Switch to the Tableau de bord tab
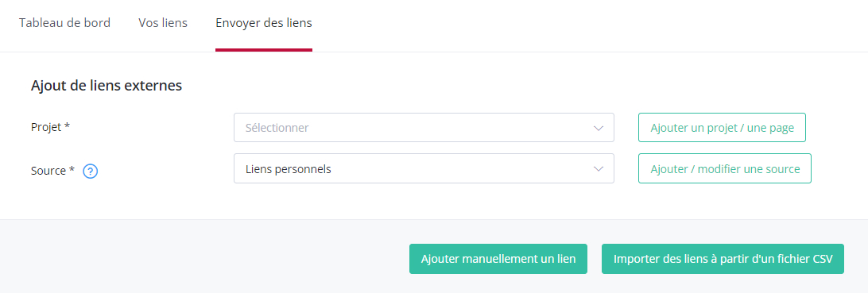The height and width of the screenshot is (293, 868). tap(64, 23)
